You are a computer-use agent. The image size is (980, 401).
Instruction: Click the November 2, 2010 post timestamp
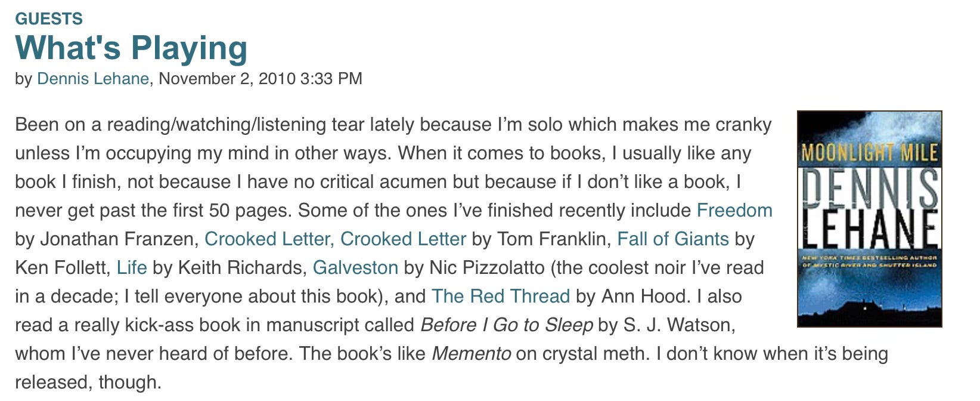pos(260,79)
